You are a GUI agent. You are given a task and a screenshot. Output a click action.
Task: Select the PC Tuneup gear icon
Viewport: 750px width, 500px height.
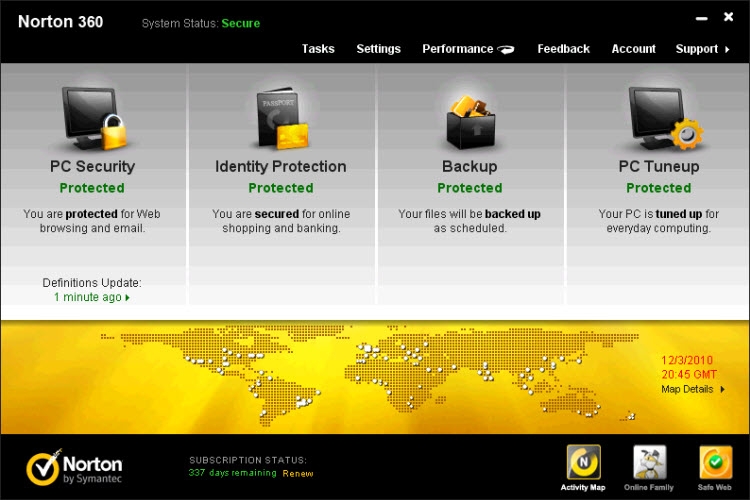(658, 115)
